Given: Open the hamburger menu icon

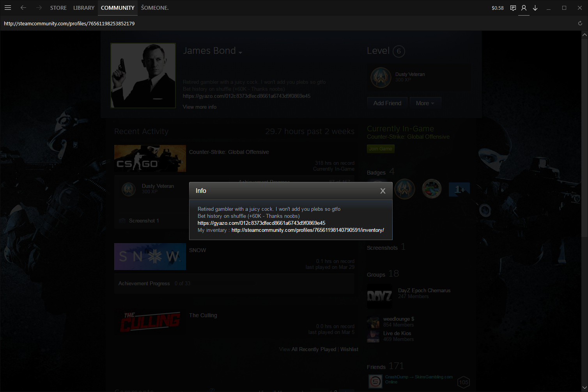Looking at the screenshot, I should (x=8, y=8).
